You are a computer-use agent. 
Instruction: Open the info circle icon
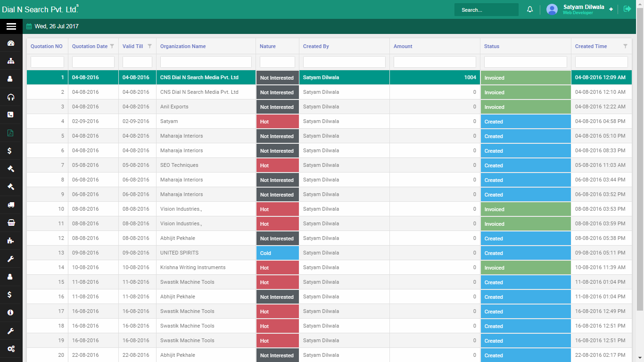(11, 313)
